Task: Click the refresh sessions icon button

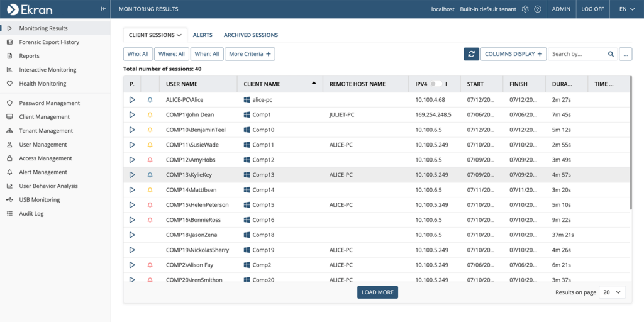Action: tap(472, 54)
